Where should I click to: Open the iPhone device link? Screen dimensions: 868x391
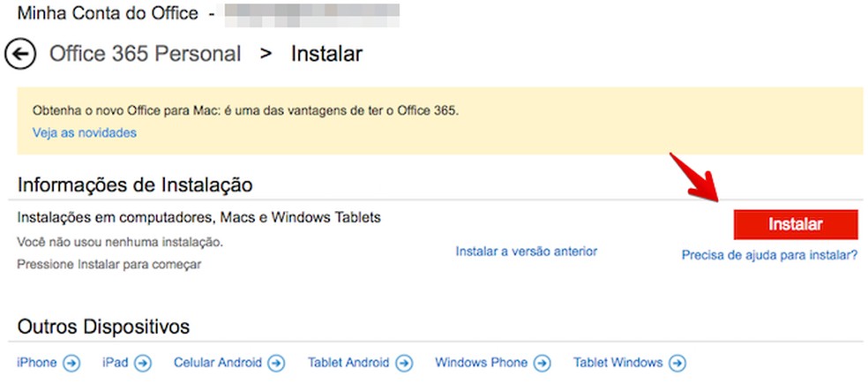37,363
